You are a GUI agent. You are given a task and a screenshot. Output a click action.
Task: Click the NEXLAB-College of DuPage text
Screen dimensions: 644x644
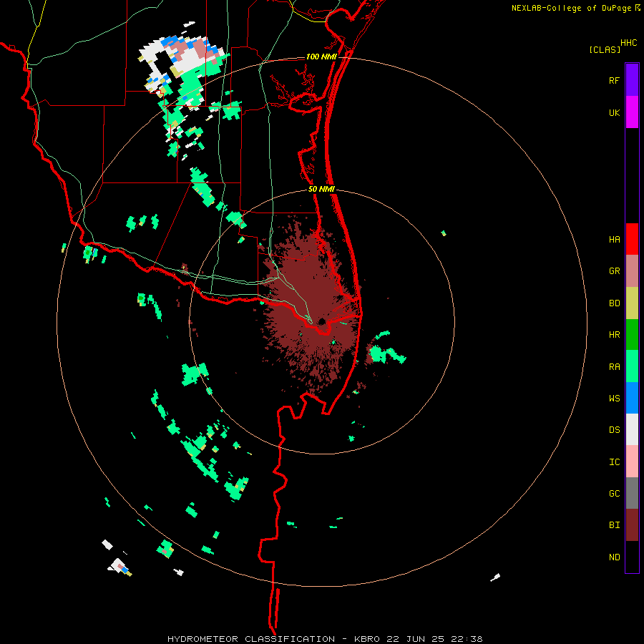(x=571, y=8)
